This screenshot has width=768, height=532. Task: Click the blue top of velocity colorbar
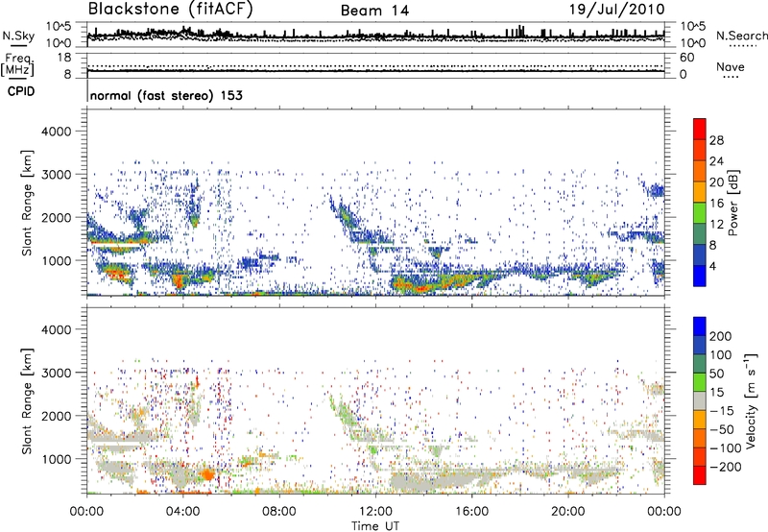click(x=700, y=326)
